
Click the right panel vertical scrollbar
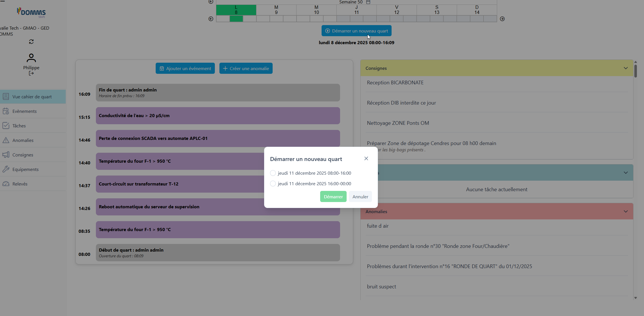pos(635,71)
